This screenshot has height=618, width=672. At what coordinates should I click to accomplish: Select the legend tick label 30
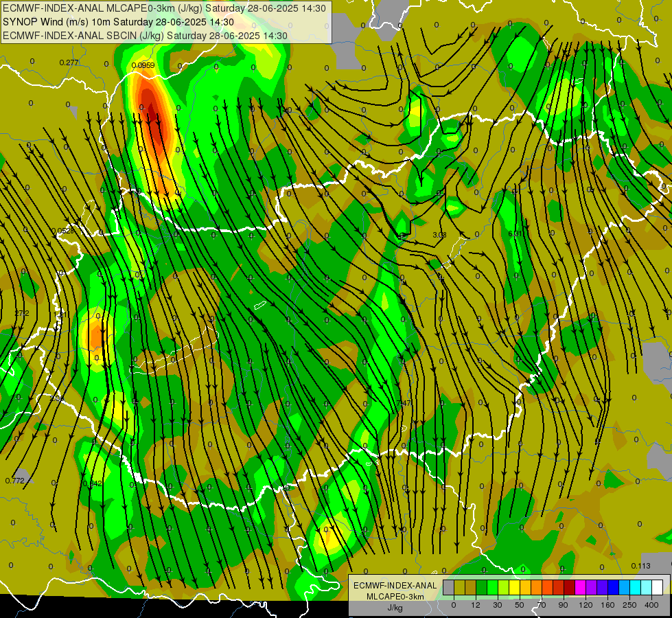(x=498, y=605)
